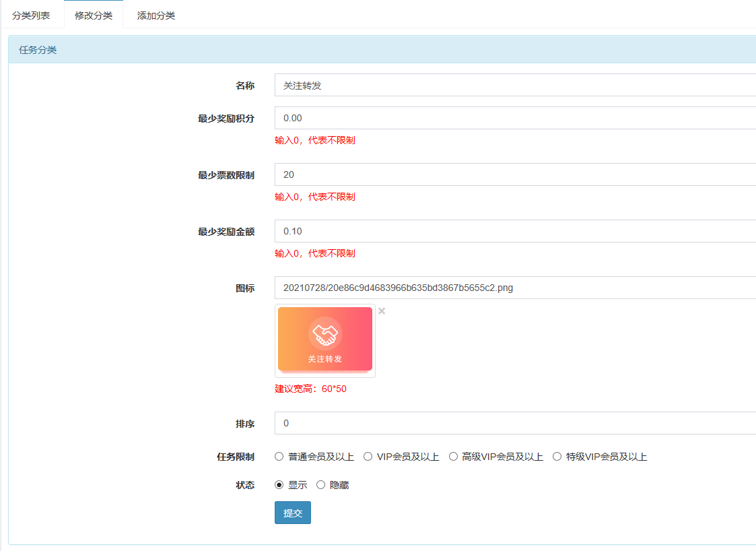Edit the 最少票数限制 field
The image size is (756, 551).
click(515, 174)
